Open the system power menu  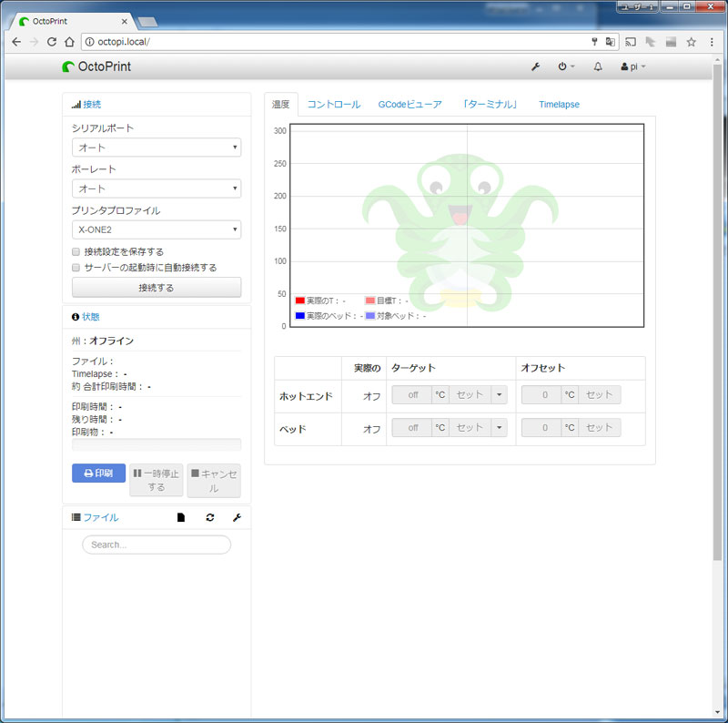[x=566, y=66]
